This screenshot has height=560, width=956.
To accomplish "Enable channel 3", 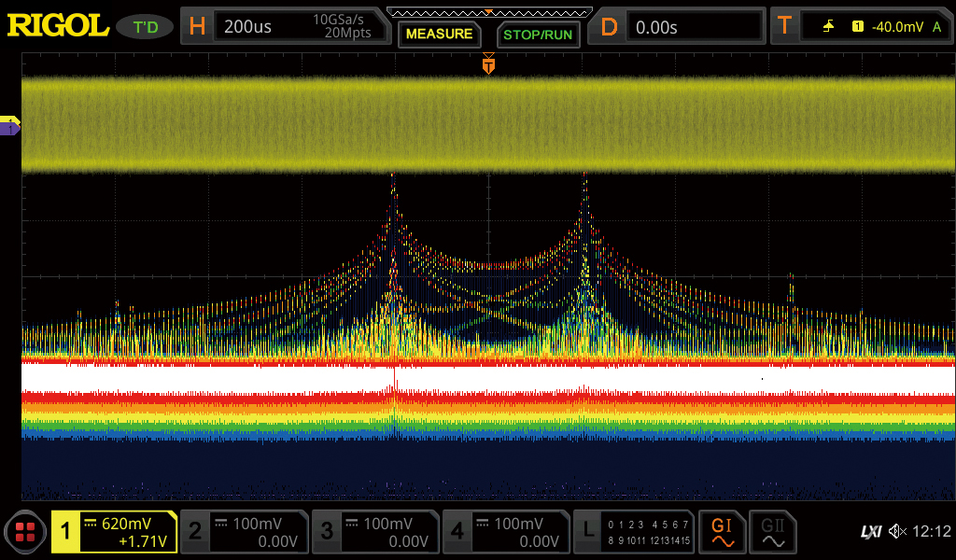I will [x=375, y=532].
